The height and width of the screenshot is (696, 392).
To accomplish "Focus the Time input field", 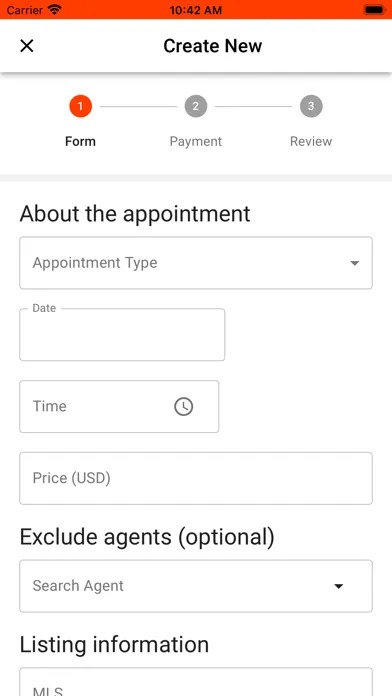I will [x=119, y=407].
